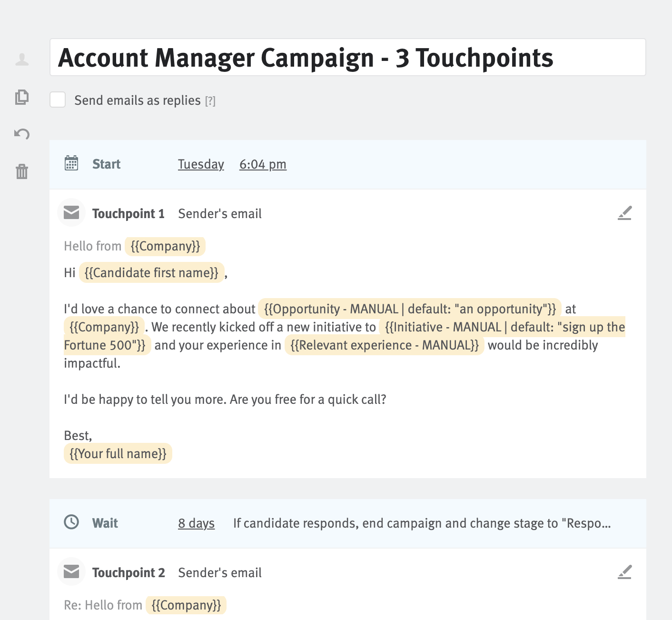Click the Your full name placeholder
672x620 pixels.
pyautogui.click(x=118, y=454)
